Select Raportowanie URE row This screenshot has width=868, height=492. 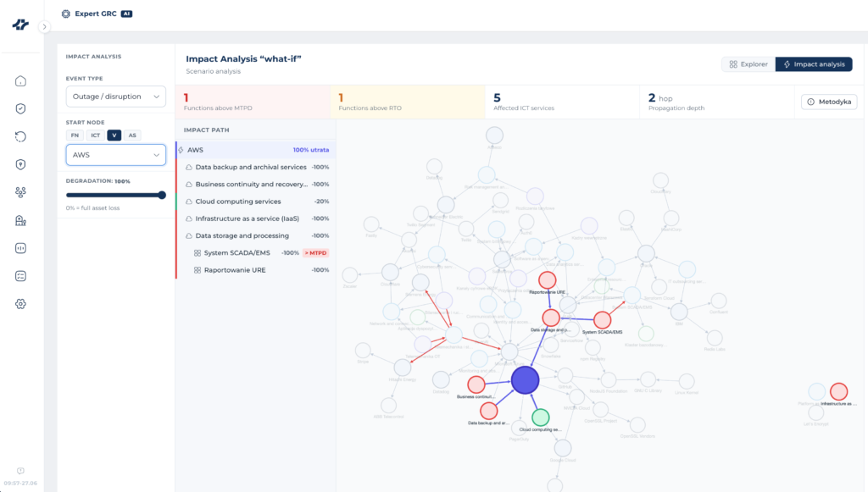click(x=256, y=270)
